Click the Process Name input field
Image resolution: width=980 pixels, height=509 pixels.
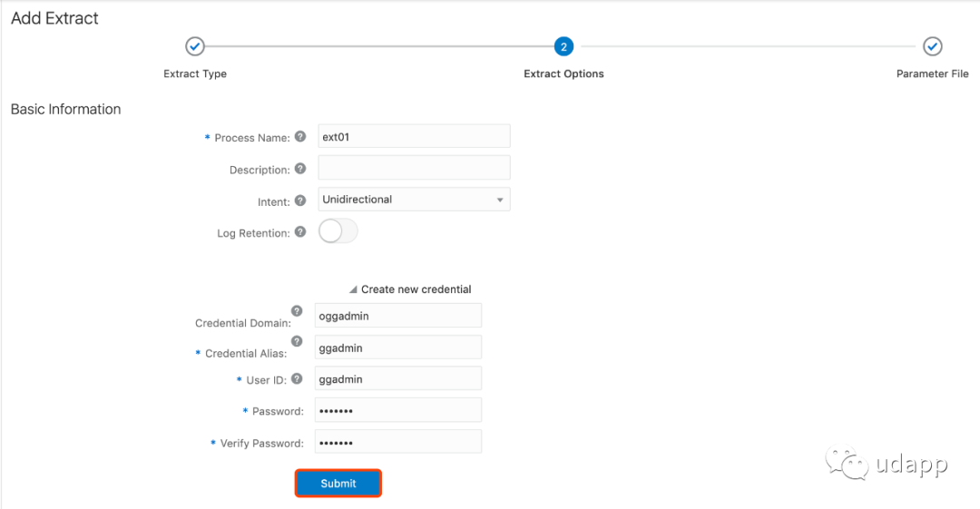coord(414,137)
